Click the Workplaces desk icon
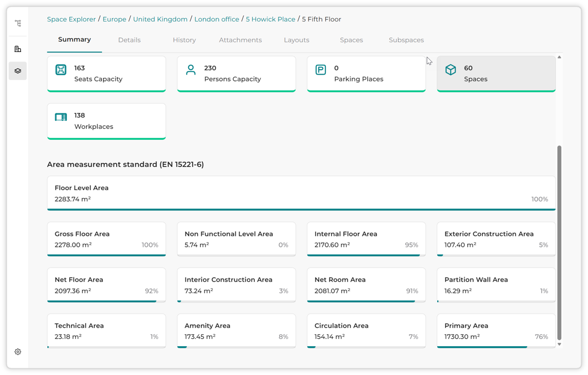Screen dimensions: 588x375 61,117
